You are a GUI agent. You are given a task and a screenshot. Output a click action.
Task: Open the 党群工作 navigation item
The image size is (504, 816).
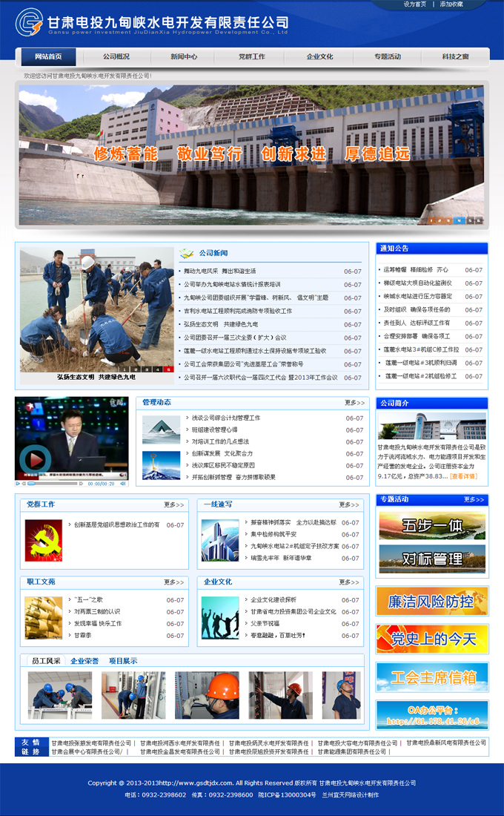click(252, 56)
